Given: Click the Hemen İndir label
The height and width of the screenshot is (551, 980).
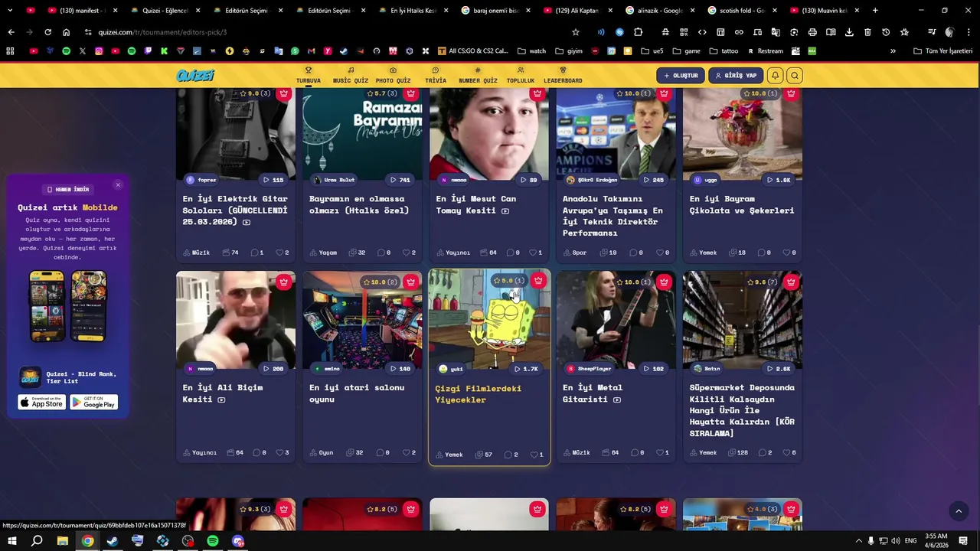Looking at the screenshot, I should tap(68, 189).
